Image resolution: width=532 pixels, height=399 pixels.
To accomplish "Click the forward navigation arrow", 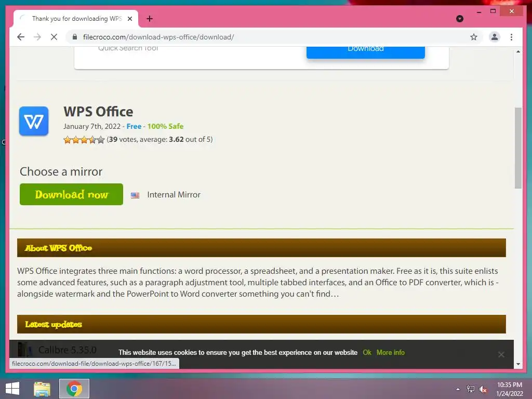I will coord(37,37).
